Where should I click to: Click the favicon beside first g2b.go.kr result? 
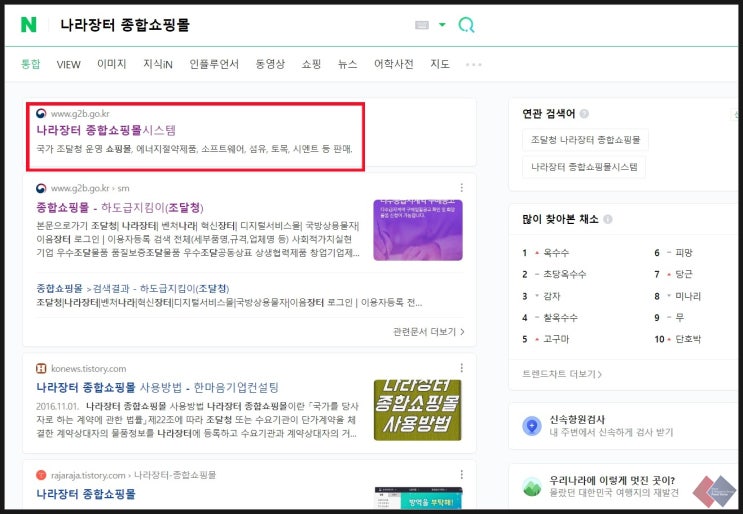pyautogui.click(x=41, y=113)
